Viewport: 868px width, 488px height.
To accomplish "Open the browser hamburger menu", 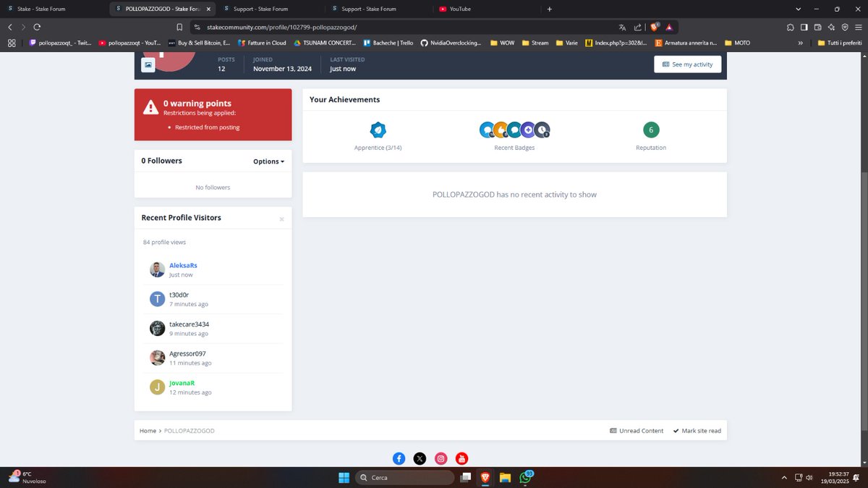I will coord(858,27).
